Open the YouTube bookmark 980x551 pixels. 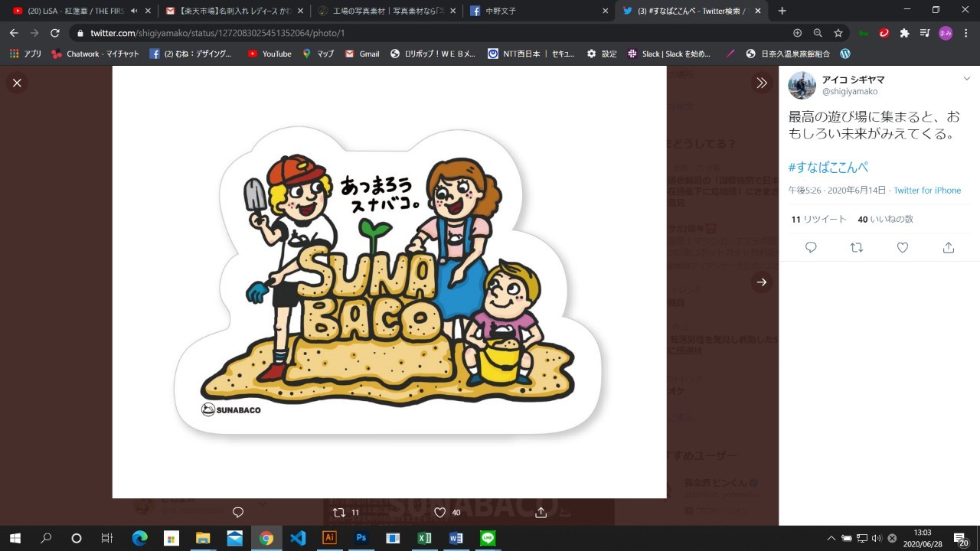tap(269, 54)
